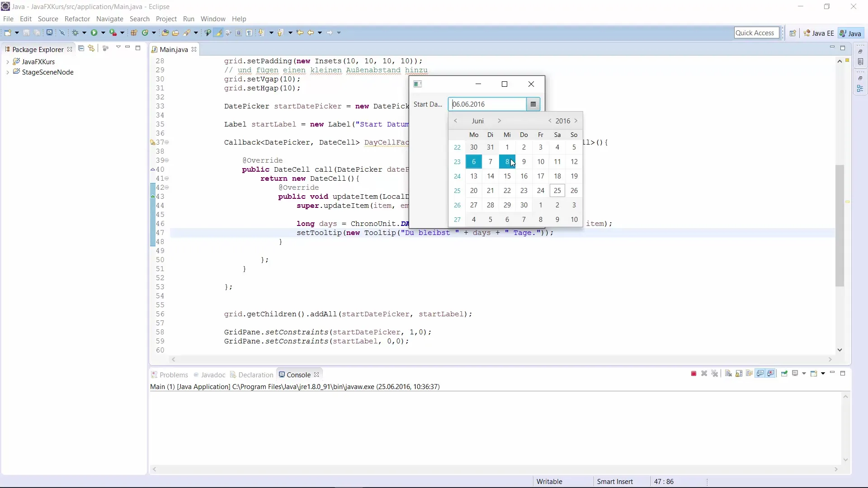
Task: Close the Main.java editor tab
Action: click(x=194, y=49)
